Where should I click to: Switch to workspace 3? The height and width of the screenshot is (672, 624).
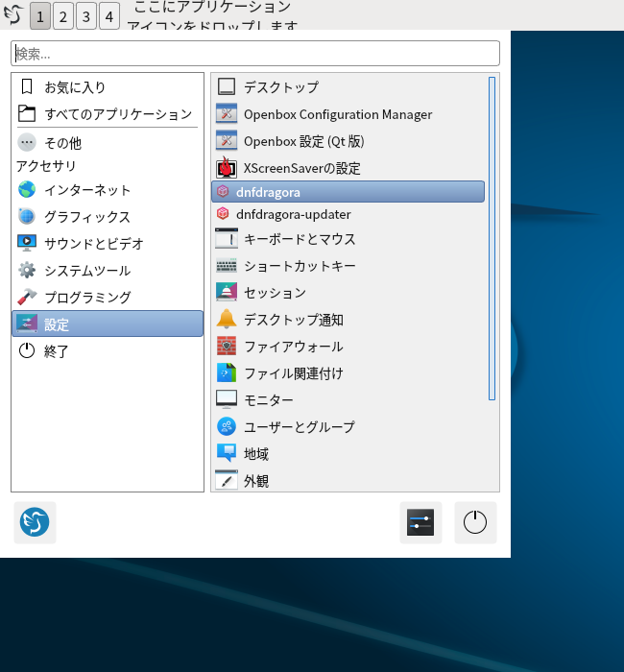click(86, 16)
